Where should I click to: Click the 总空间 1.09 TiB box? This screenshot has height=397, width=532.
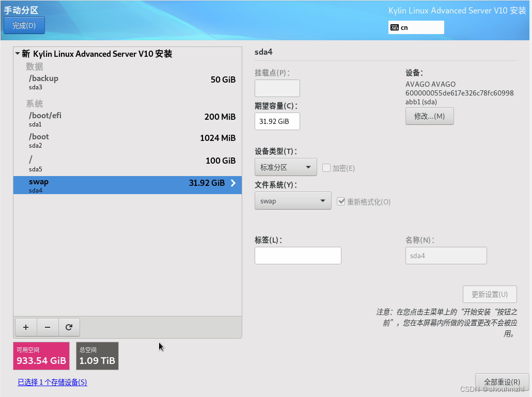click(98, 356)
